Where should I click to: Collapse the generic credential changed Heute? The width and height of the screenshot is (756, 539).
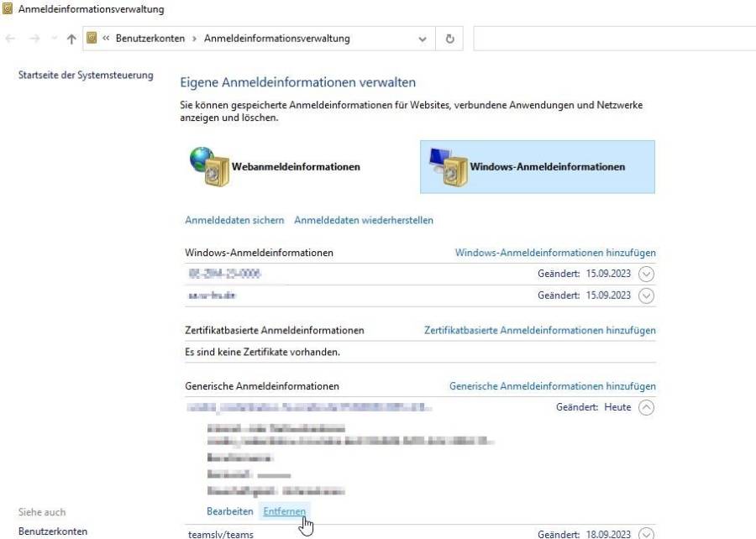point(646,407)
